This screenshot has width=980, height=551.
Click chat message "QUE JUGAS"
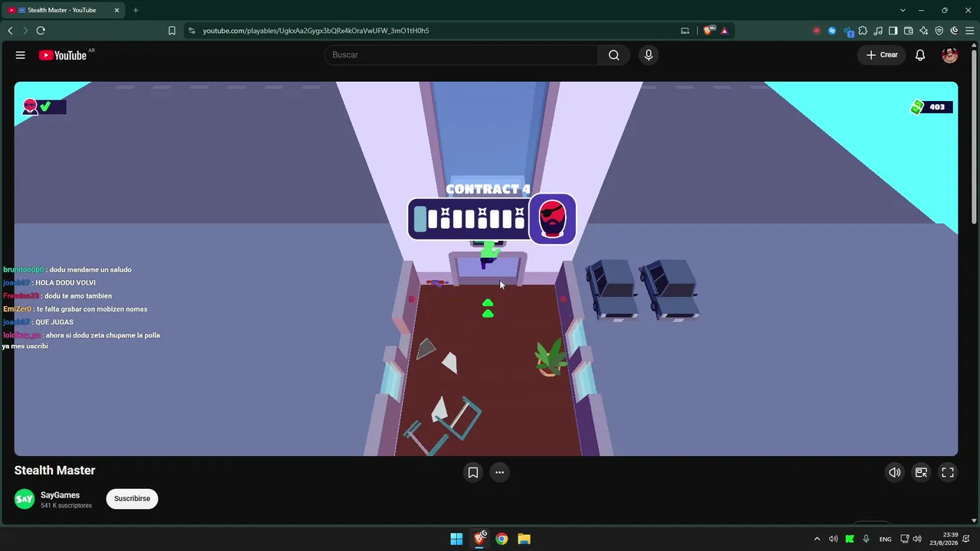54,322
